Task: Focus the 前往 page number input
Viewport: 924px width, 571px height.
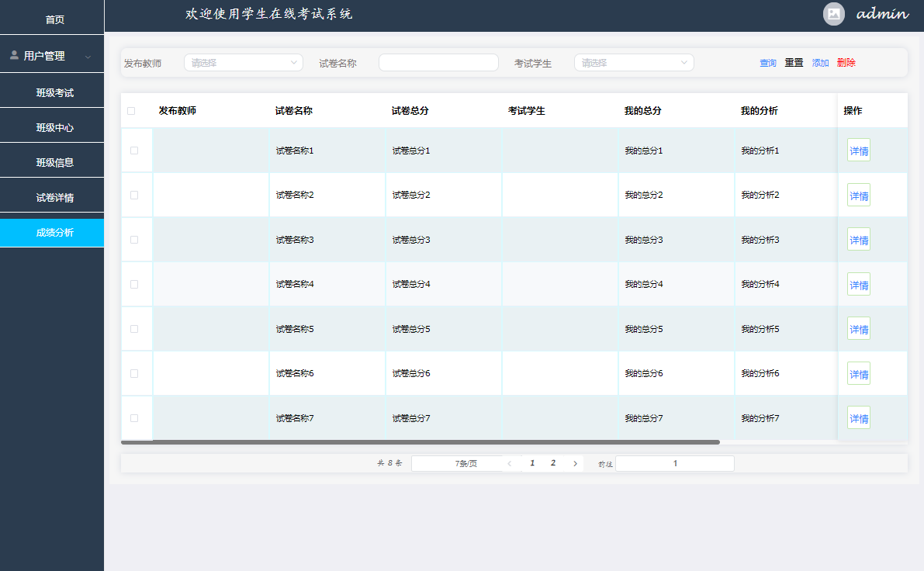Action: (x=675, y=464)
